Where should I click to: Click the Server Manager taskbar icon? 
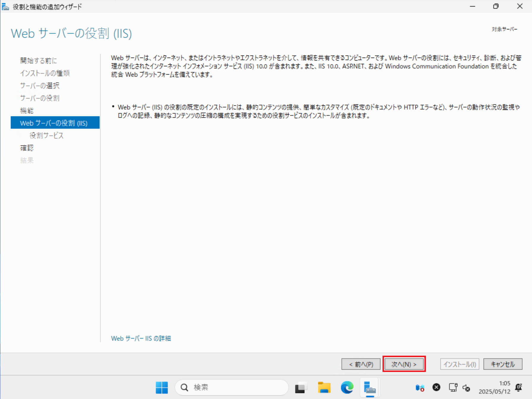click(370, 387)
